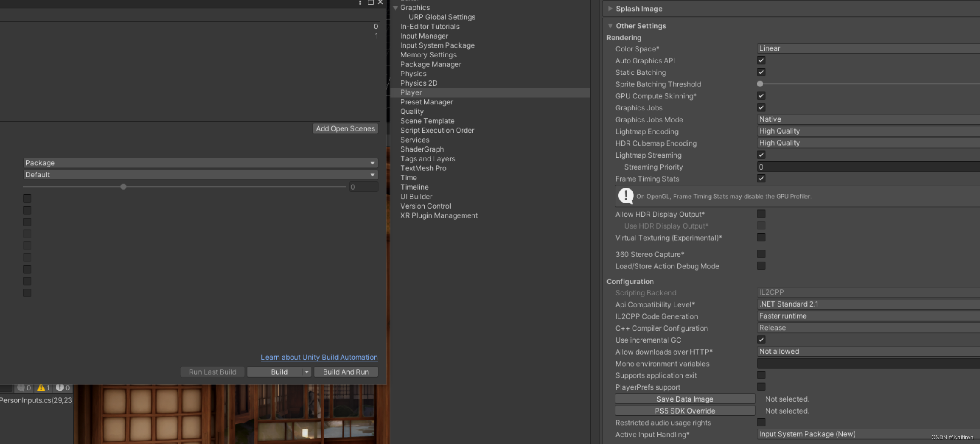
Task: Open the Color Space dropdown
Action: click(868, 48)
